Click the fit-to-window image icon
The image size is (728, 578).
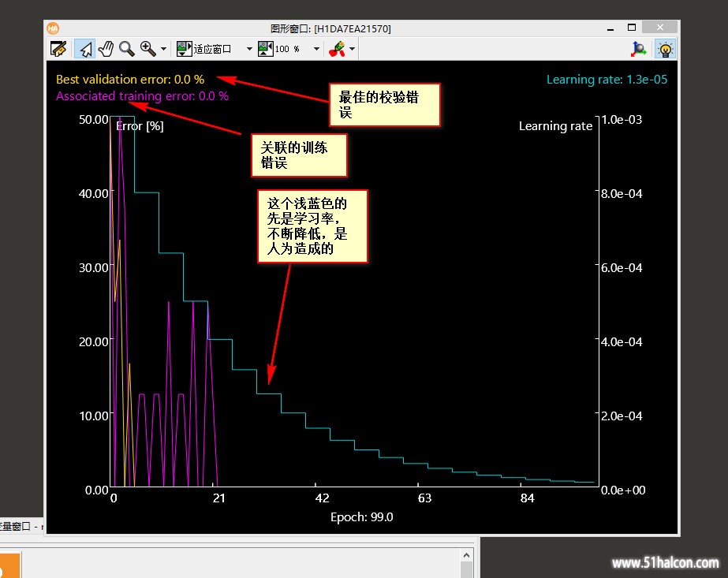tap(184, 49)
